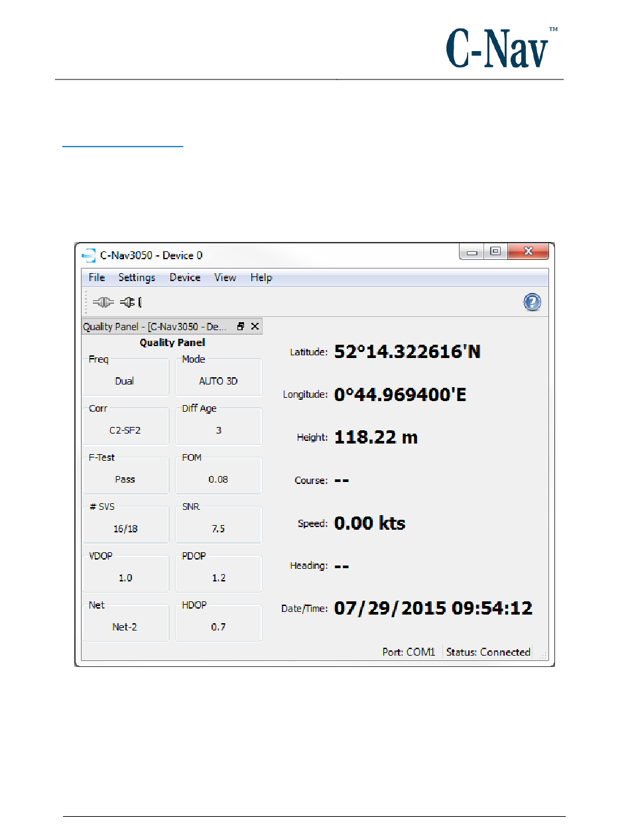This screenshot has width=630, height=840.
Task: Click the C-Nav3050 - Device 0 window title
Action: [151, 255]
